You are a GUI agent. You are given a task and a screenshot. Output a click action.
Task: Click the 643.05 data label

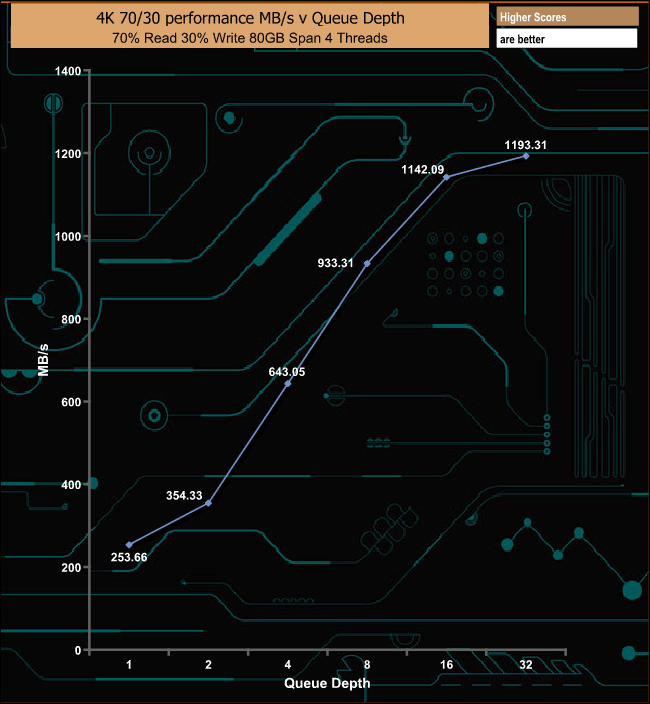click(x=287, y=372)
